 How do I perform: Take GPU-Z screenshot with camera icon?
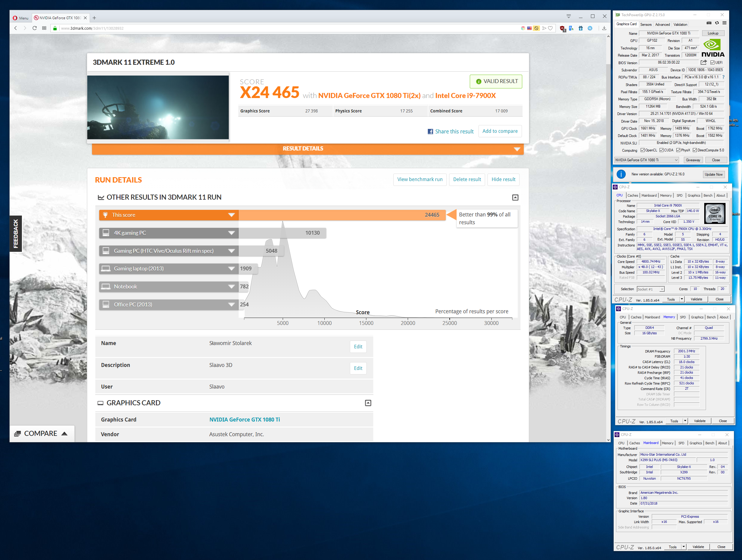[x=709, y=23]
